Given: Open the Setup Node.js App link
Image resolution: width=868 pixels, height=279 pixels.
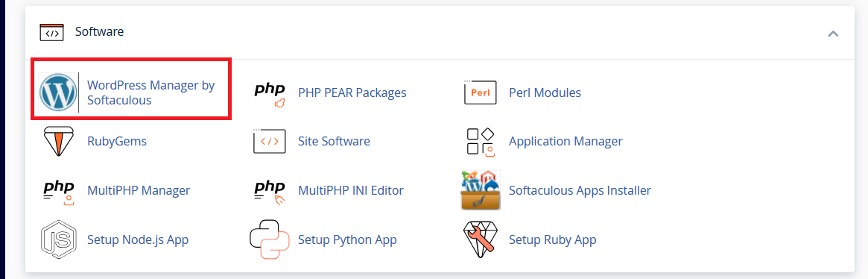Looking at the screenshot, I should pos(138,239).
